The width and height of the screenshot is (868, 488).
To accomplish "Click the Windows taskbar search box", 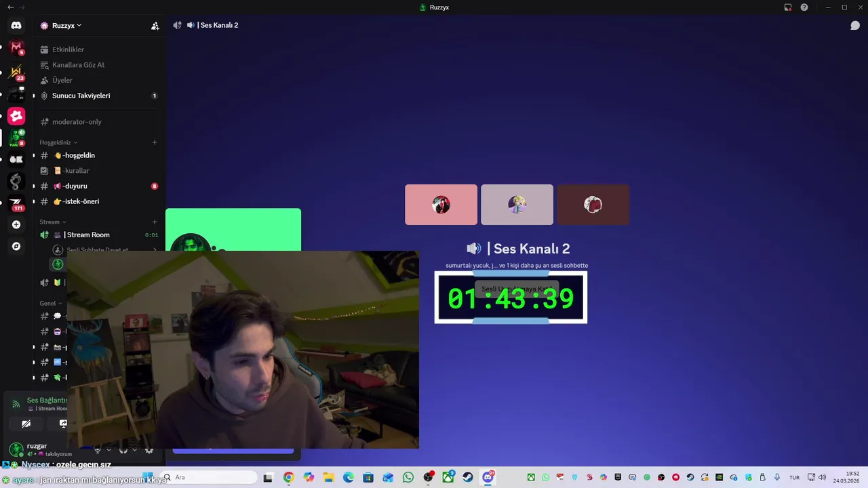I will tap(210, 477).
